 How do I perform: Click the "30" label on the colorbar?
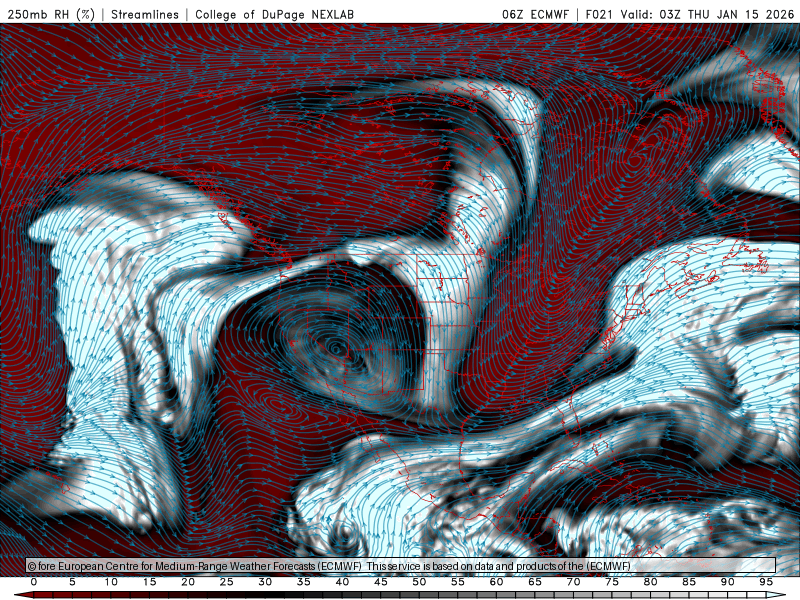(x=265, y=582)
